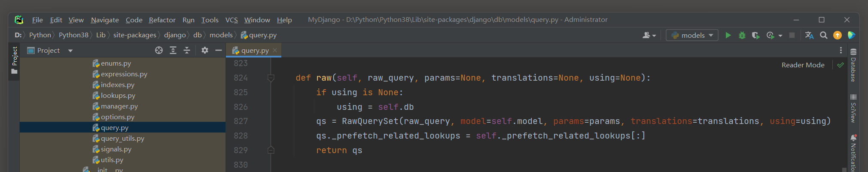The height and width of the screenshot is (172, 868).
Task: Click site-packages in the breadcrumb
Action: 134,35
